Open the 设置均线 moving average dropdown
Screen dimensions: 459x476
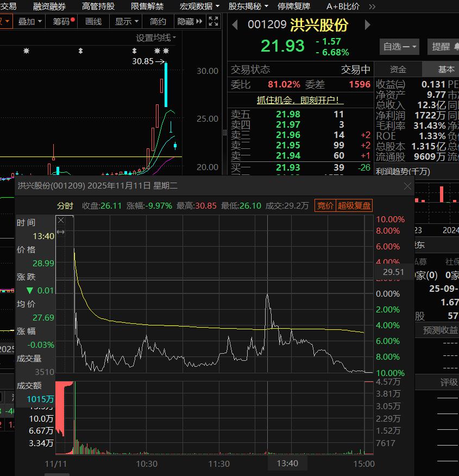pyautogui.click(x=156, y=37)
